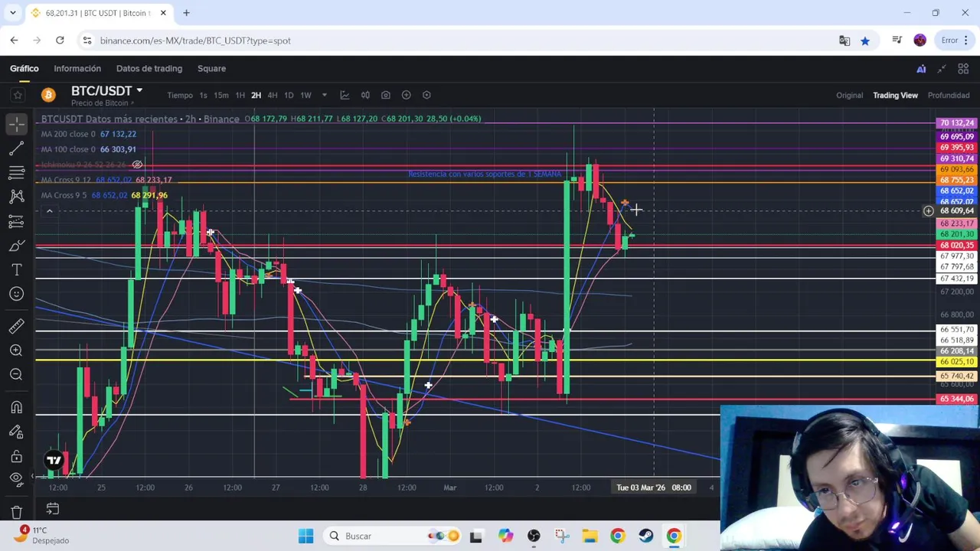This screenshot has height=551, width=980.
Task: Switch to 15m interval
Action: [221, 95]
